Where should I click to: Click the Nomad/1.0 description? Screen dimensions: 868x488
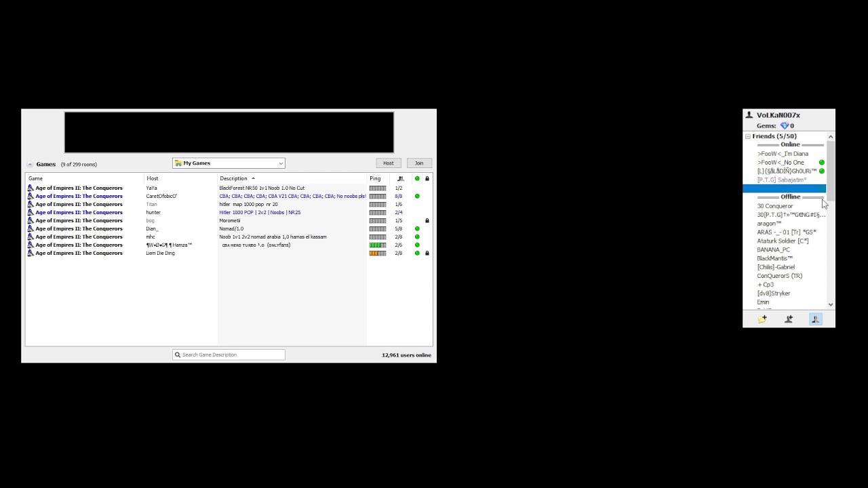click(231, 228)
